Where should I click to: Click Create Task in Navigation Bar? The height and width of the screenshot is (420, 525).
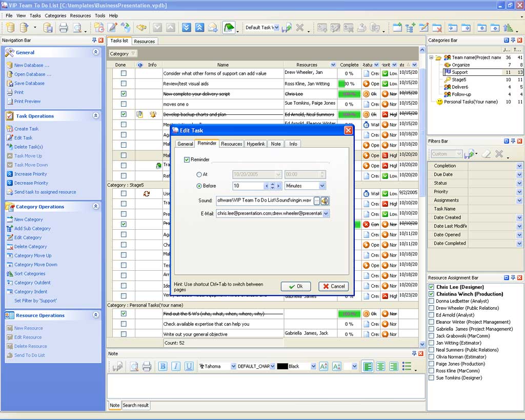(26, 129)
